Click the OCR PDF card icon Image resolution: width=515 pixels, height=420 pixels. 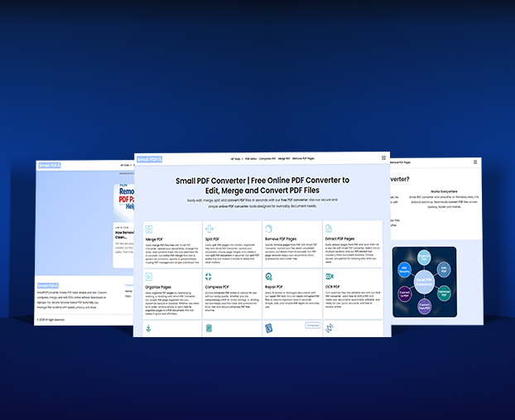[x=330, y=276]
